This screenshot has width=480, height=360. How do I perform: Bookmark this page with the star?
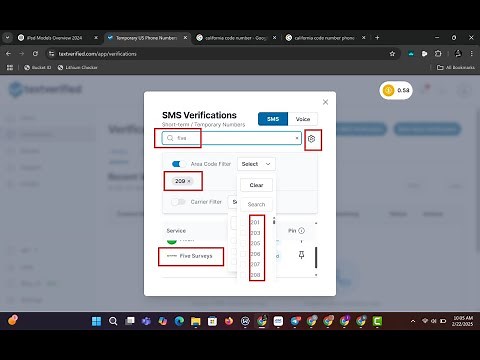tap(392, 54)
